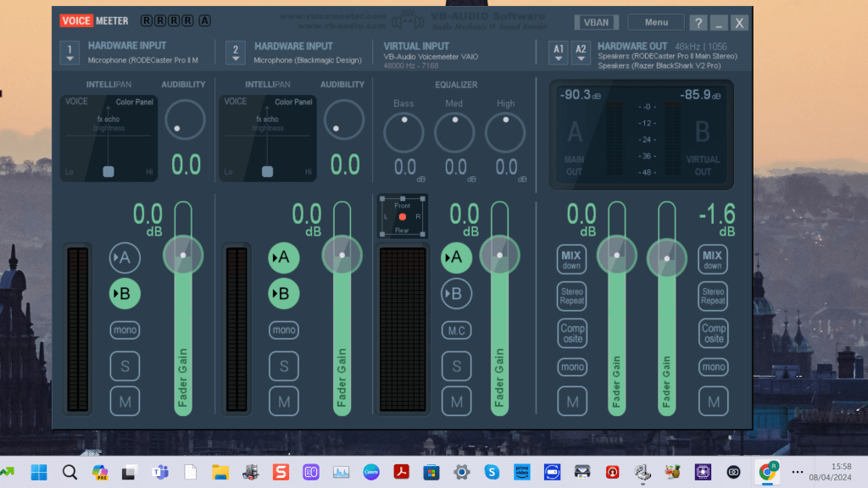Click input 1 audibility knob
This screenshot has height=488, width=868.
pyautogui.click(x=185, y=119)
